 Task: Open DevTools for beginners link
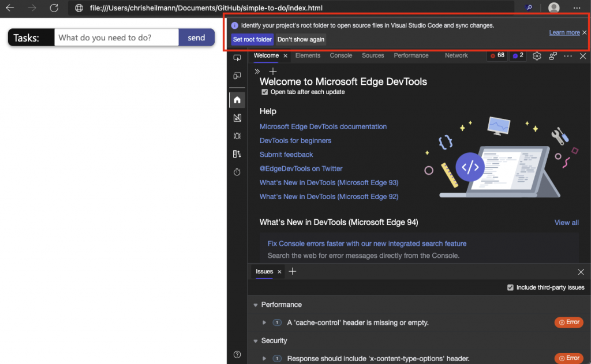point(295,141)
